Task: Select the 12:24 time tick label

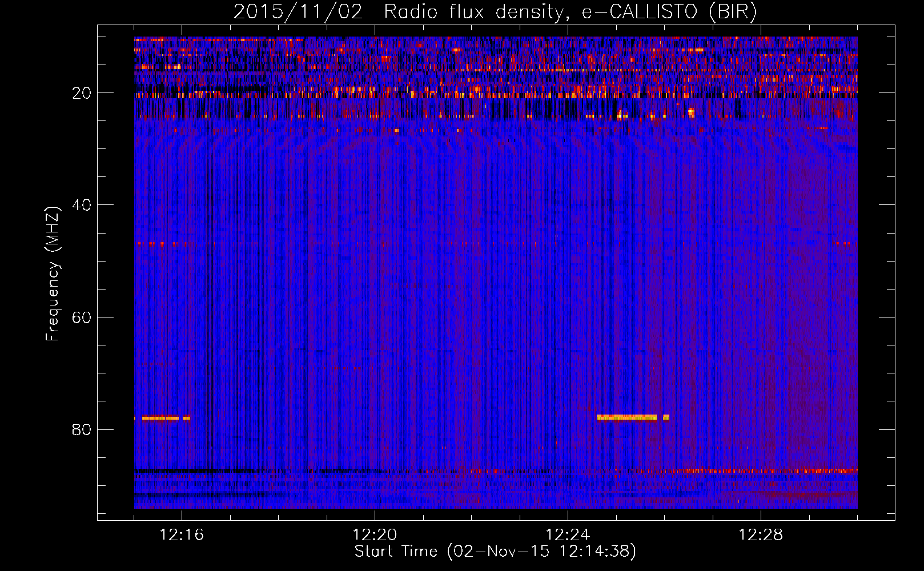Action: point(568,535)
